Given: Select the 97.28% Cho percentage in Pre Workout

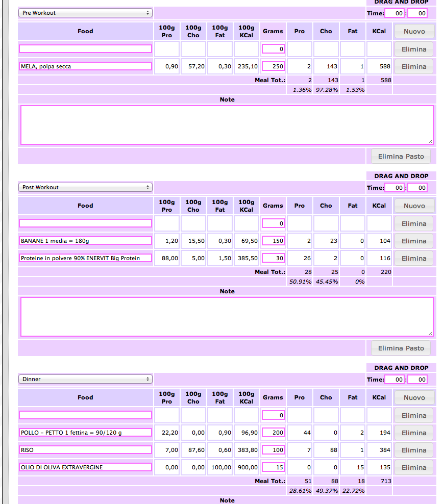Looking at the screenshot, I should tap(327, 90).
